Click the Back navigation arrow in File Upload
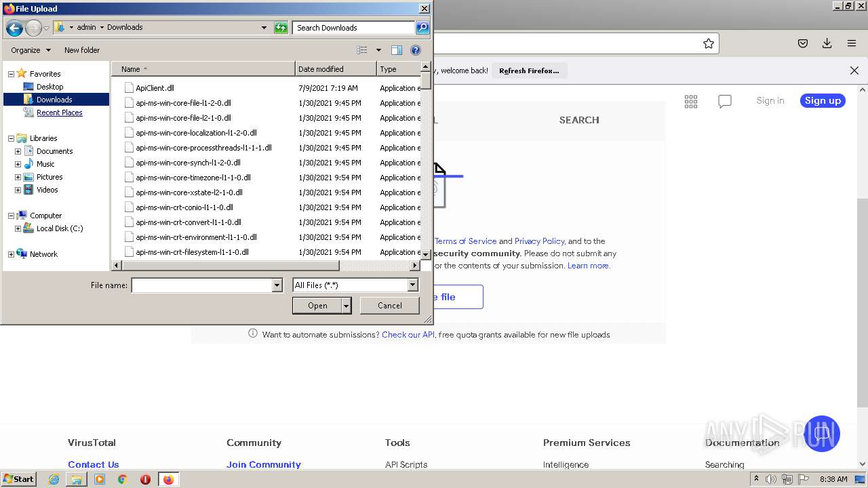The width and height of the screenshot is (868, 488). [x=14, y=28]
